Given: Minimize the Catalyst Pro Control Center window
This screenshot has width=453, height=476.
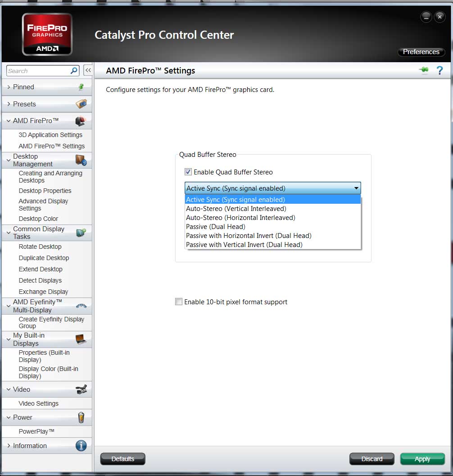Looking at the screenshot, I should [x=426, y=17].
